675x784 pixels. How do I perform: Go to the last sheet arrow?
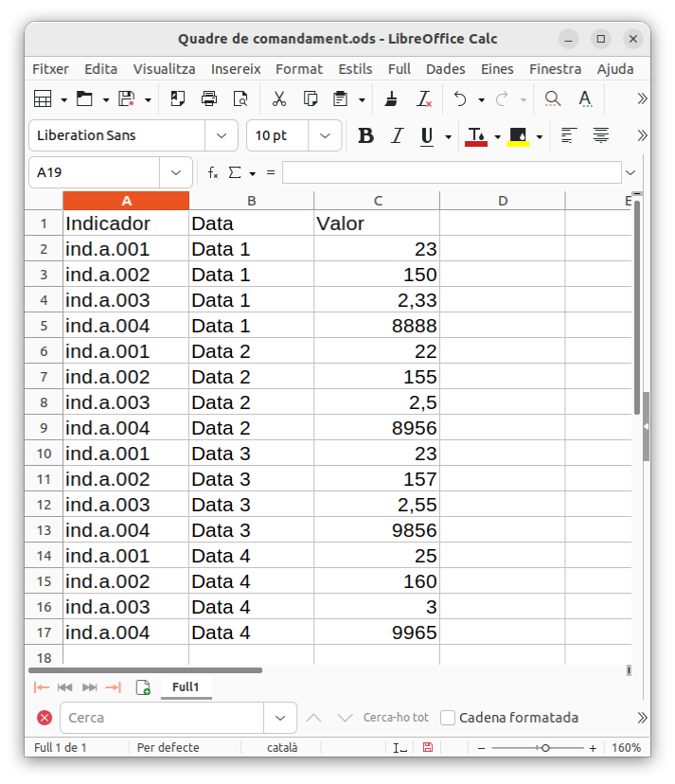[x=114, y=687]
